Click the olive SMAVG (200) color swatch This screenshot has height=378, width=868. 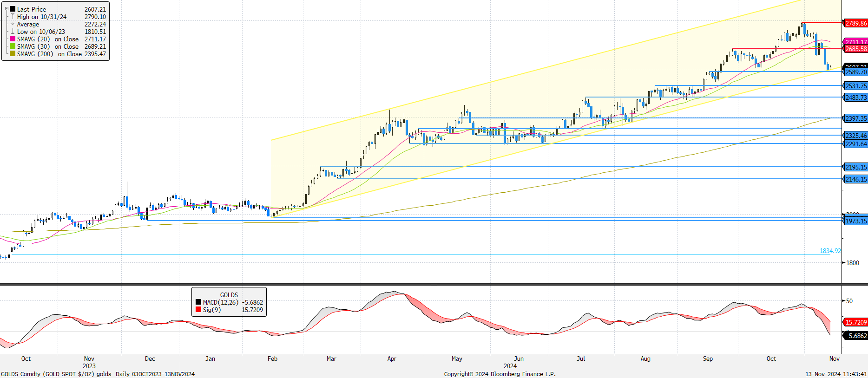coord(13,54)
